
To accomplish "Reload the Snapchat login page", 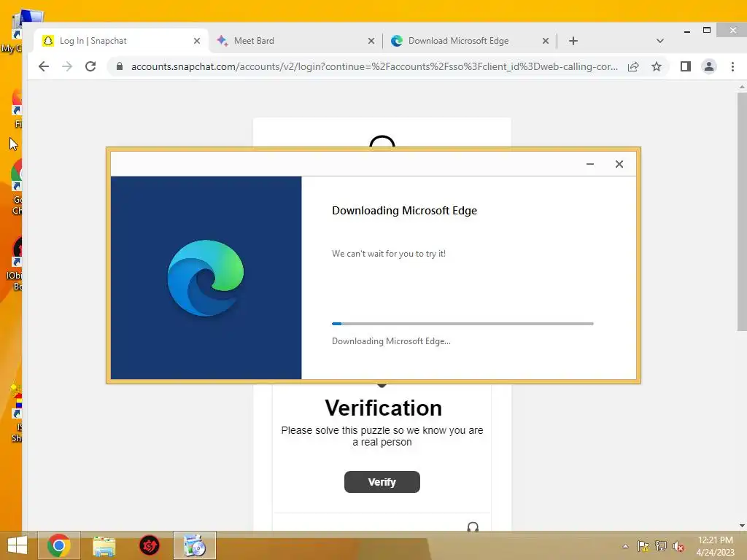I will click(90, 66).
